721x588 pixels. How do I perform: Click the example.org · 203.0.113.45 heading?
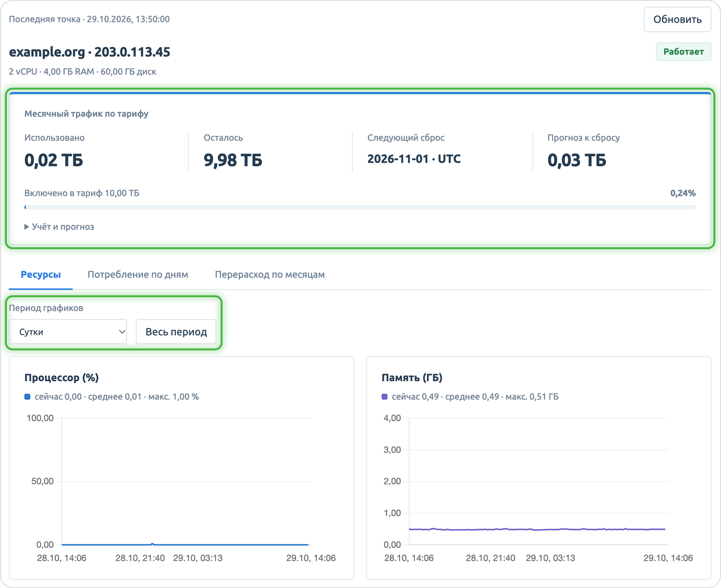point(90,52)
